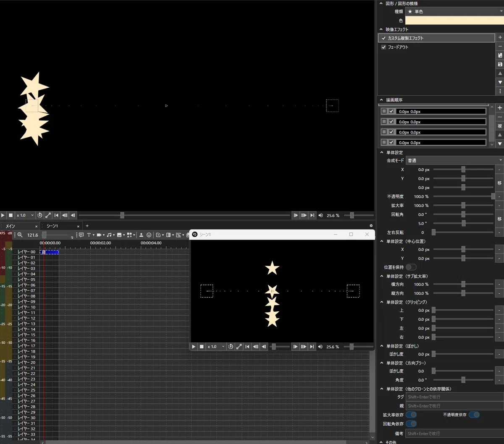Open the 色 color swatch
This screenshot has width=504, height=444.
tap(454, 21)
